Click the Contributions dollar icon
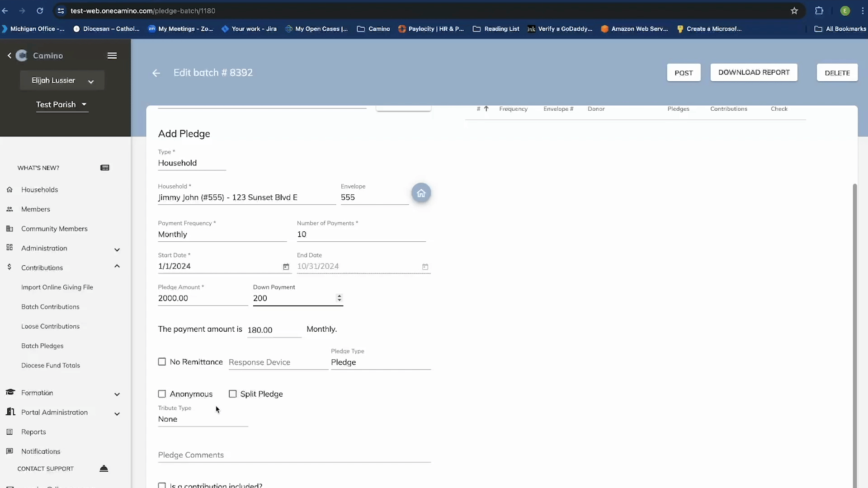868x488 pixels. pos(9,267)
